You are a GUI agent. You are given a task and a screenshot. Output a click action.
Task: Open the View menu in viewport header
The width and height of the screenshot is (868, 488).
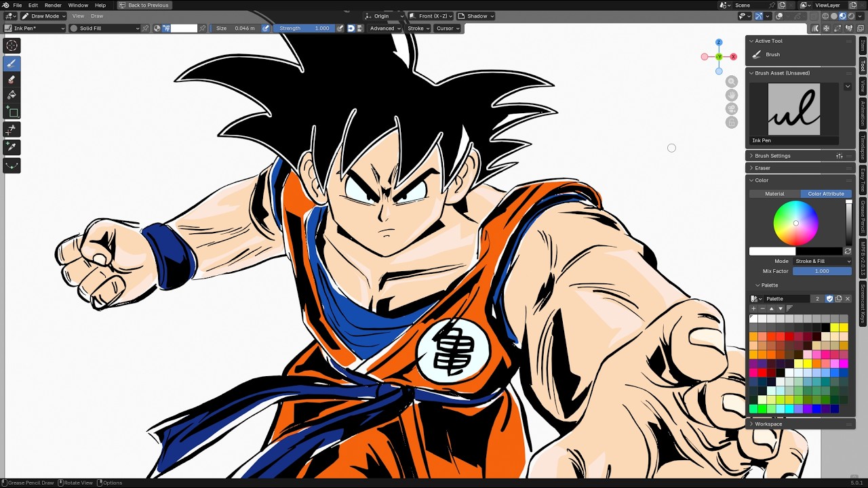pyautogui.click(x=78, y=16)
